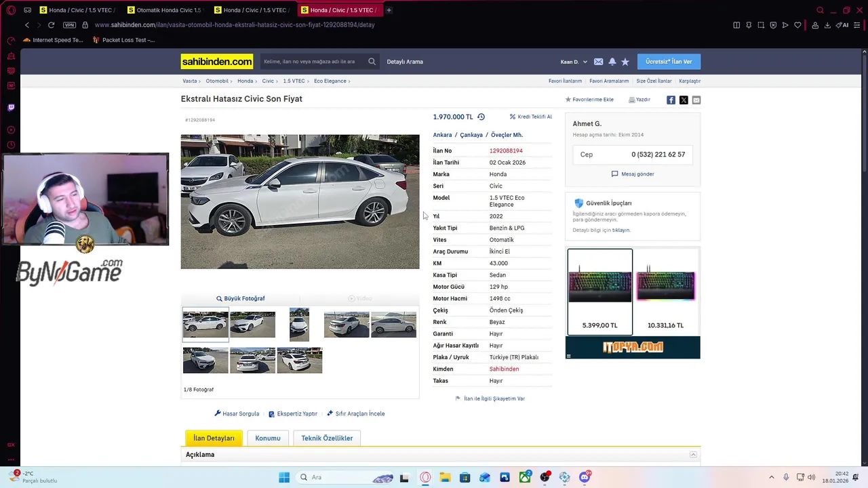868x488 pixels.
Task: Click İlan ile İlgili Şikayetim Var
Action: (x=490, y=399)
